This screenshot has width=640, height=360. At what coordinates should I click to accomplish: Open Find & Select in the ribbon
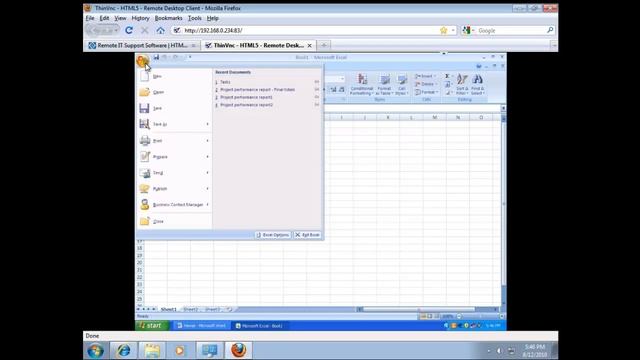click(x=477, y=85)
